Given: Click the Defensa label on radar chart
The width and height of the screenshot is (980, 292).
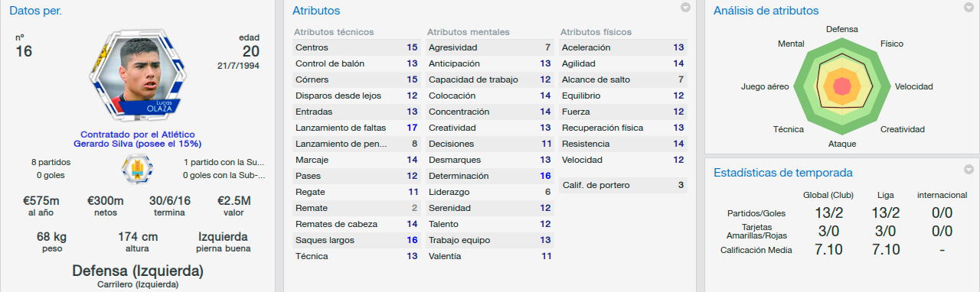Looking at the screenshot, I should coord(842,29).
